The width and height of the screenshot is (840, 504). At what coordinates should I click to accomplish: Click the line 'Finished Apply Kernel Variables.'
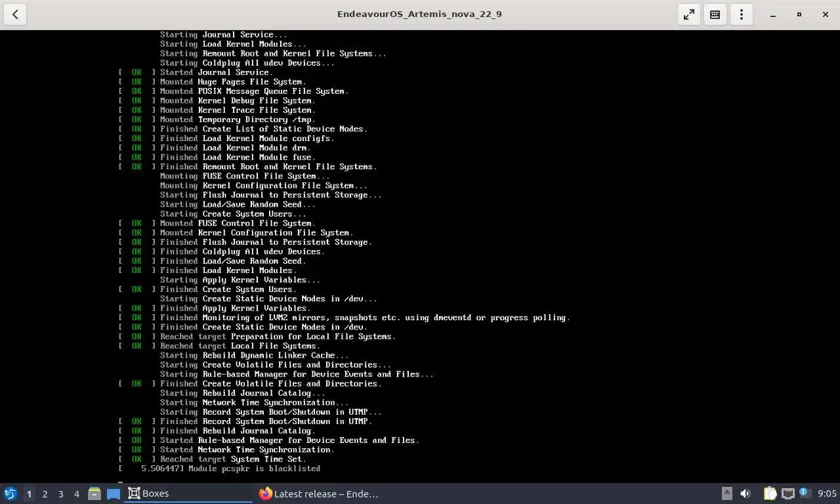tap(236, 308)
